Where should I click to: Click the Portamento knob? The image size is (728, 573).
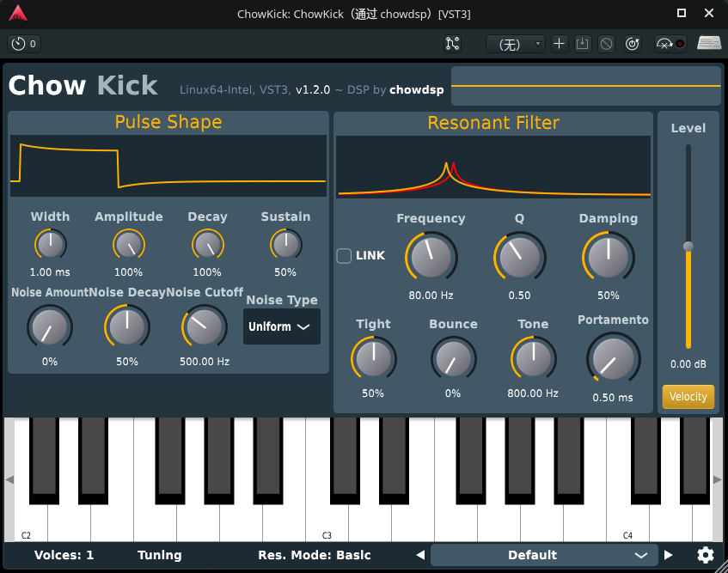[x=613, y=359]
